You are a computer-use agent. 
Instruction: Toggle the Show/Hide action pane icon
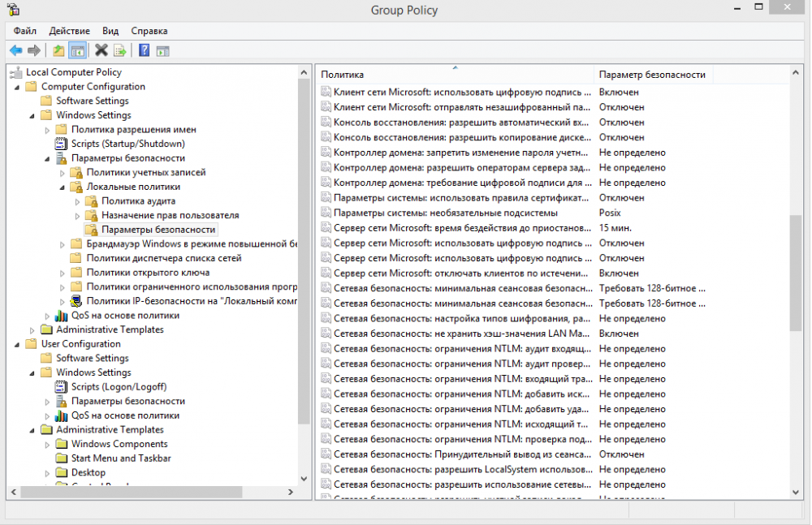(163, 51)
